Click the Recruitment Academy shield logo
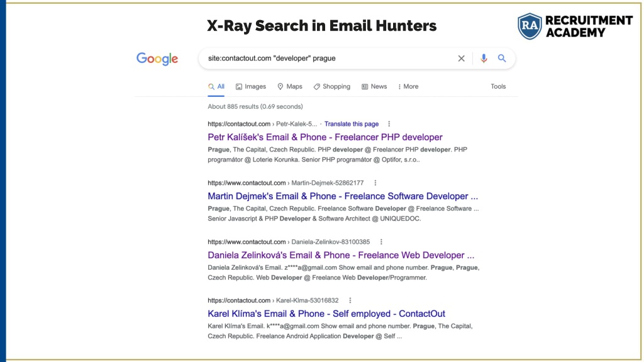 pos(530,26)
